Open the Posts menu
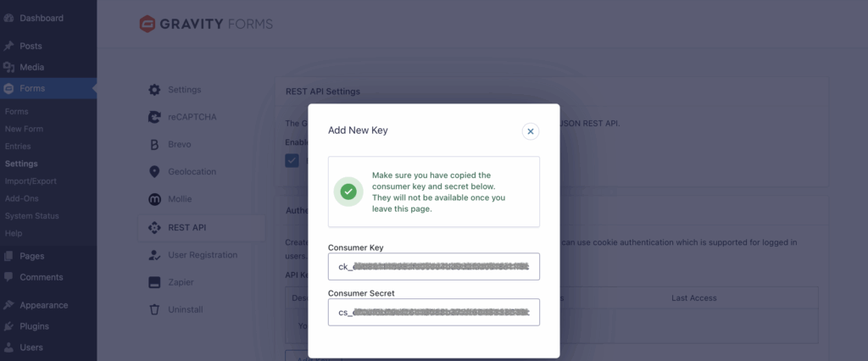This screenshot has width=868, height=361. click(x=31, y=46)
